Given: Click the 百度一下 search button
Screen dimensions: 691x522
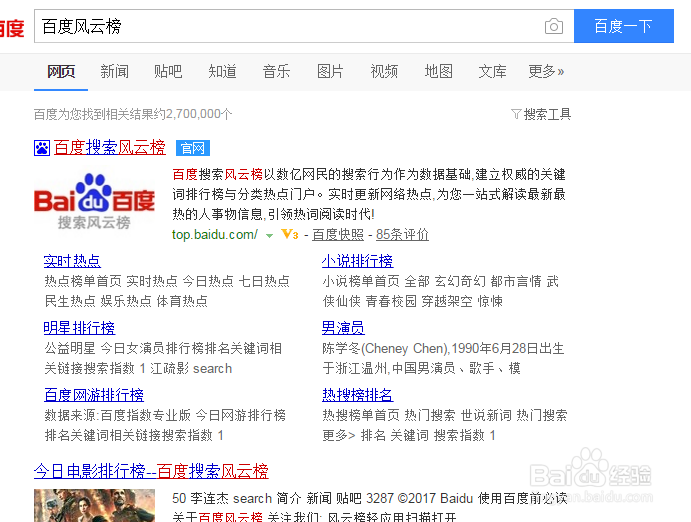Looking at the screenshot, I should click(x=624, y=26).
